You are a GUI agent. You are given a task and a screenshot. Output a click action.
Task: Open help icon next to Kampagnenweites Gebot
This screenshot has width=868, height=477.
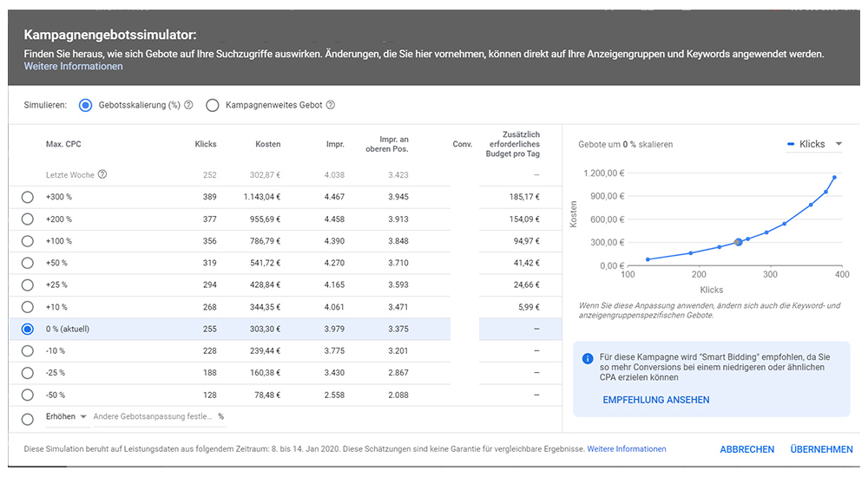point(331,105)
